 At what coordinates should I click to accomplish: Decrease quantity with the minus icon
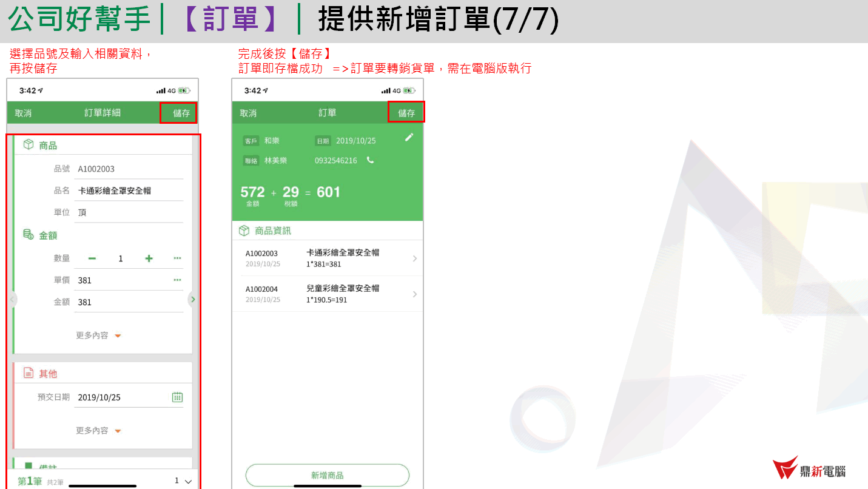pos(92,258)
